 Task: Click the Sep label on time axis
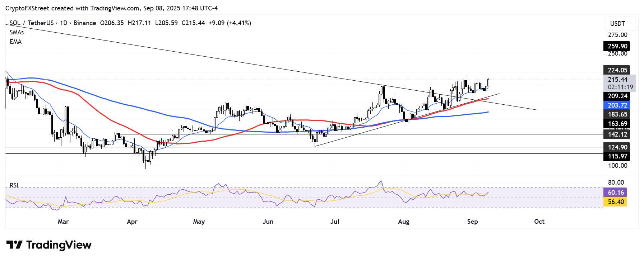(472, 222)
